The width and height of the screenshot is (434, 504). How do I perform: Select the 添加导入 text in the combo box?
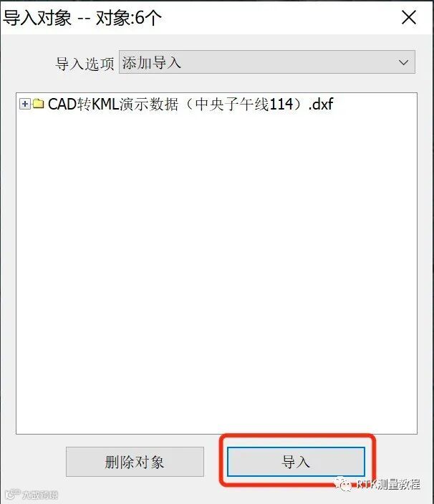coord(151,62)
